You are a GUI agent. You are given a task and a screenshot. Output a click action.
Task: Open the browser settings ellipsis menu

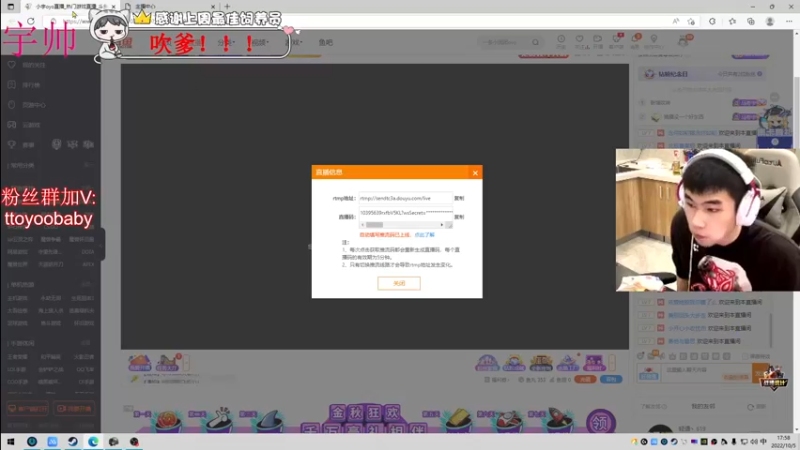(789, 21)
